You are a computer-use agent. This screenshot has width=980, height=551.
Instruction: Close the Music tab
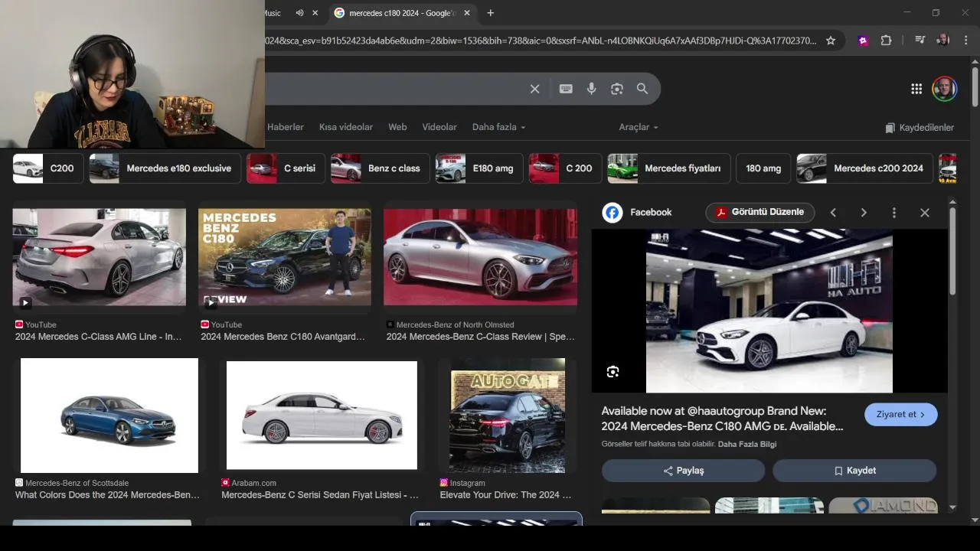316,13
